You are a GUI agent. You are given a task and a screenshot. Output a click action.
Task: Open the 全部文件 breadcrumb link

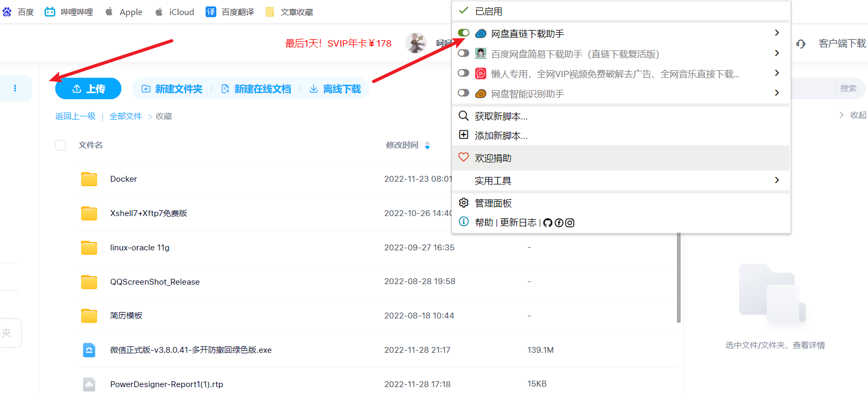126,116
